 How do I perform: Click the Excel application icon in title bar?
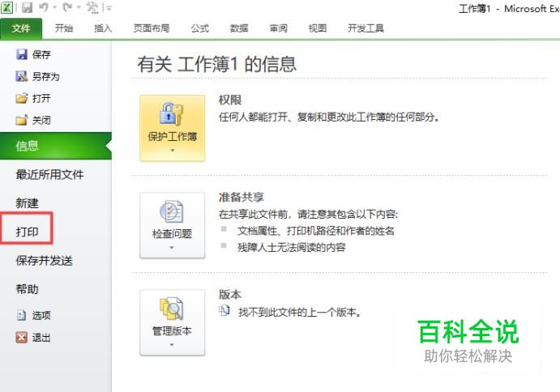click(x=6, y=7)
